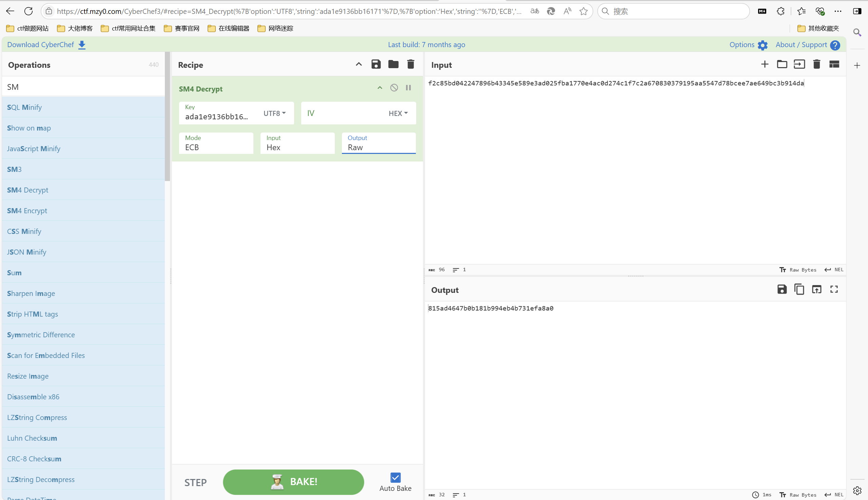Clear the recipe with the trash icon
This screenshot has width=868, height=500.
[x=410, y=64]
